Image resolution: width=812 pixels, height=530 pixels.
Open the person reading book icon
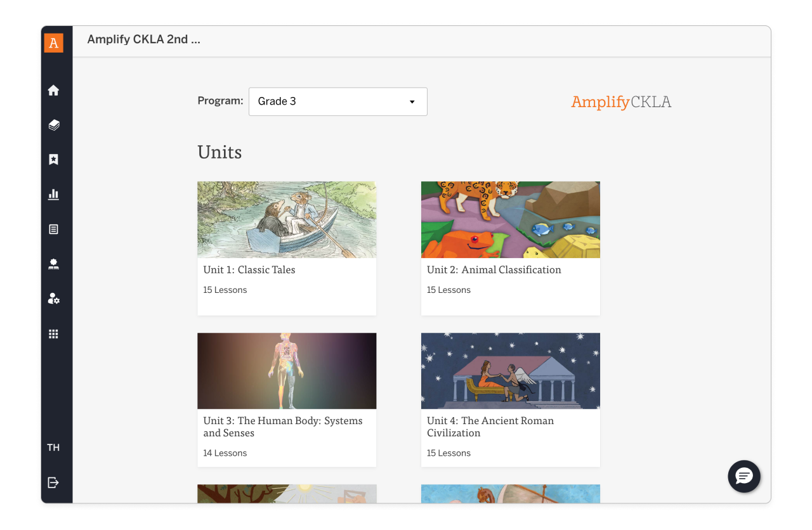53,264
